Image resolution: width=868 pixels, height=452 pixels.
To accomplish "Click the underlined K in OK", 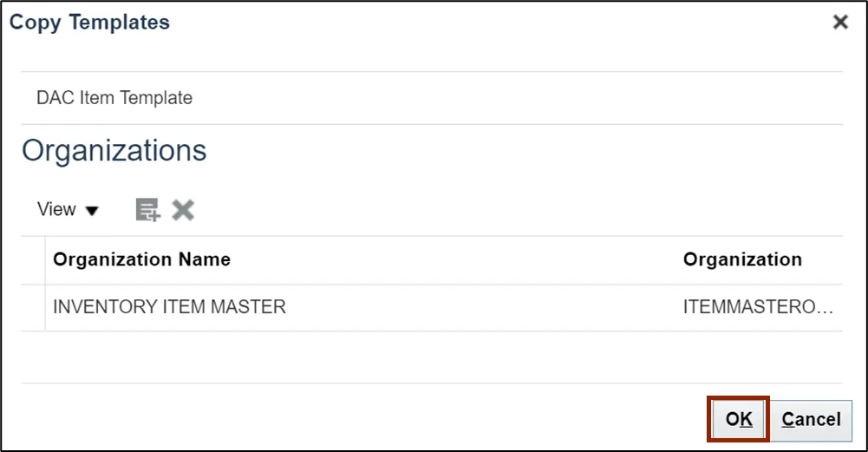I will click(747, 419).
